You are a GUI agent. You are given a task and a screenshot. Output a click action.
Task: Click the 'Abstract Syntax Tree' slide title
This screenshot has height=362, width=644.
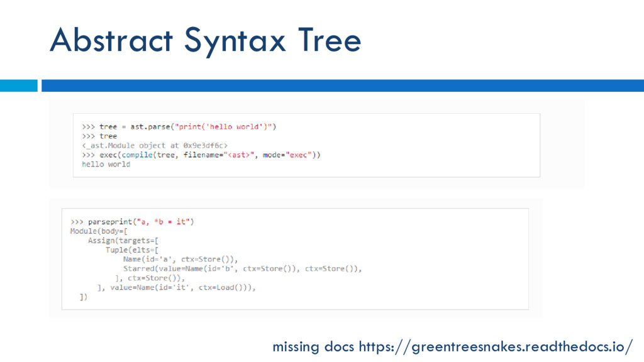[206, 41]
